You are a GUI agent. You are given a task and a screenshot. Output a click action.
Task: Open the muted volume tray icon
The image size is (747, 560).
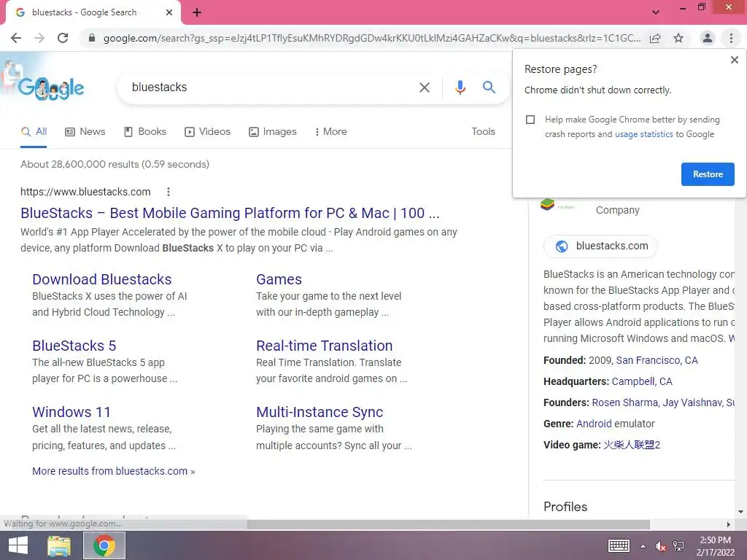click(x=660, y=546)
